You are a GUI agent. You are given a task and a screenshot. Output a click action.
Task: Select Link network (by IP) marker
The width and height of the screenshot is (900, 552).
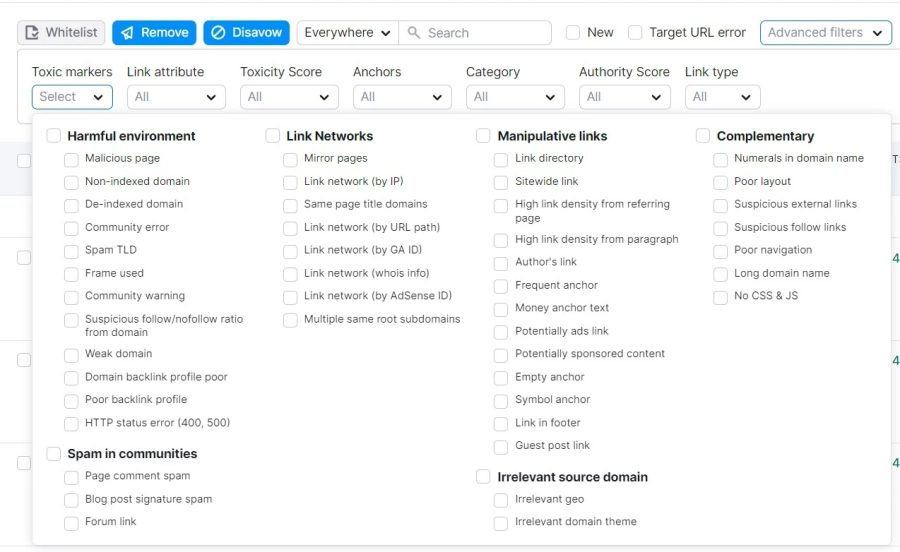(x=290, y=182)
